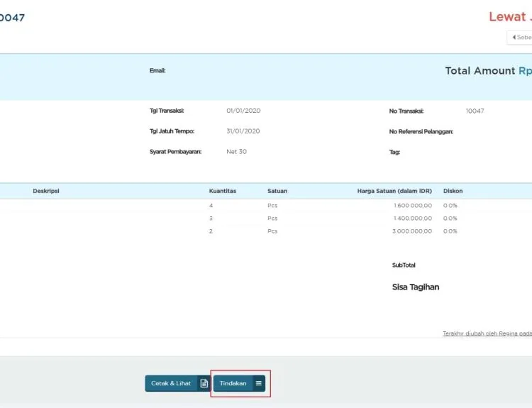
Task: Go to previous invoice via Sebelumnya arrow
Action: 520,37
